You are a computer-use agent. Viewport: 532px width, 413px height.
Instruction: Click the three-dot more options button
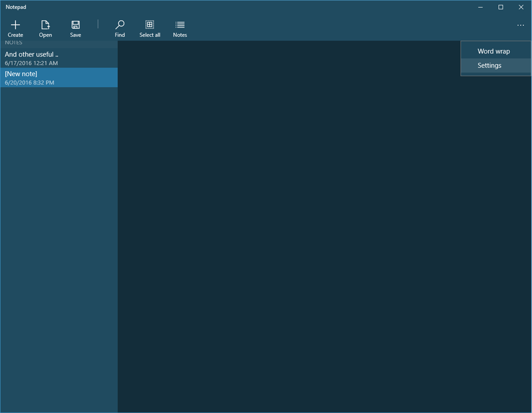pos(520,25)
